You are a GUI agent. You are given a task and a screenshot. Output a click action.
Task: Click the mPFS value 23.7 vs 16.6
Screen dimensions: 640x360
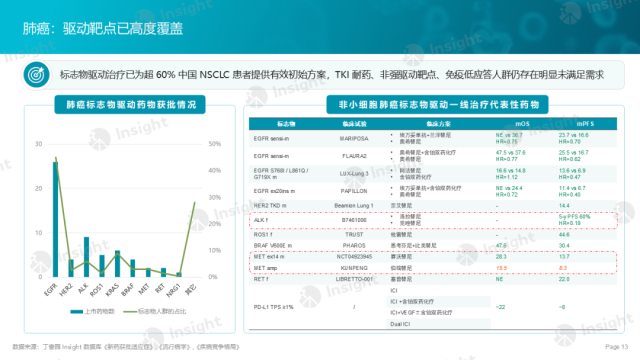573,135
